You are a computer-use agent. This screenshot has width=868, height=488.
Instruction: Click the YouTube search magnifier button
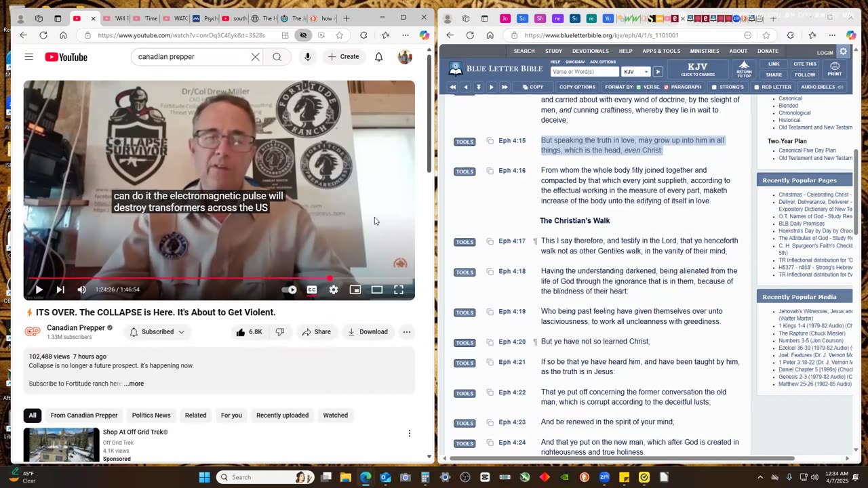click(277, 57)
